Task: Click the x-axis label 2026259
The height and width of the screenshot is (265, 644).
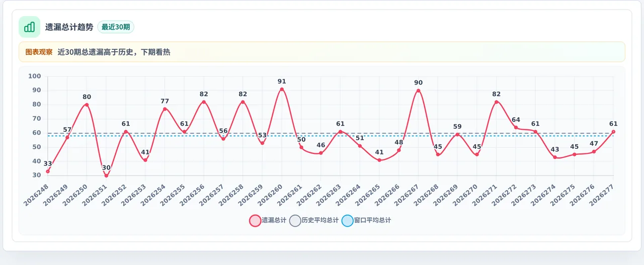Action: coord(251,195)
